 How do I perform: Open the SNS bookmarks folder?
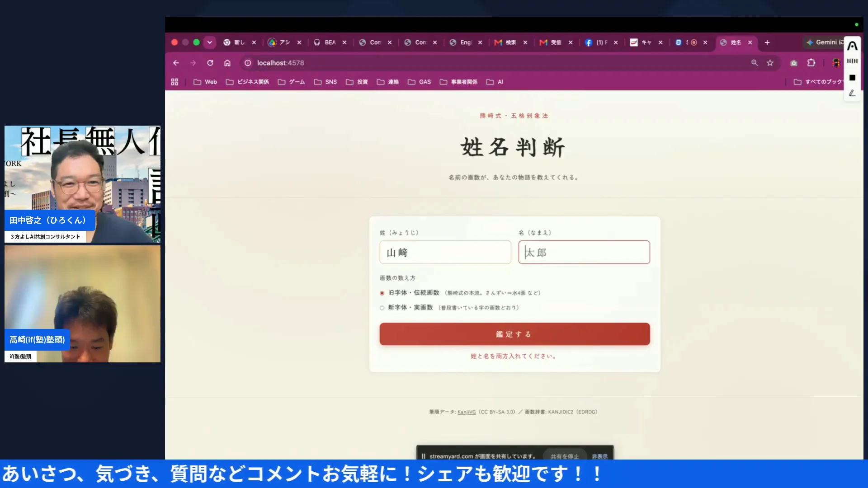(325, 82)
